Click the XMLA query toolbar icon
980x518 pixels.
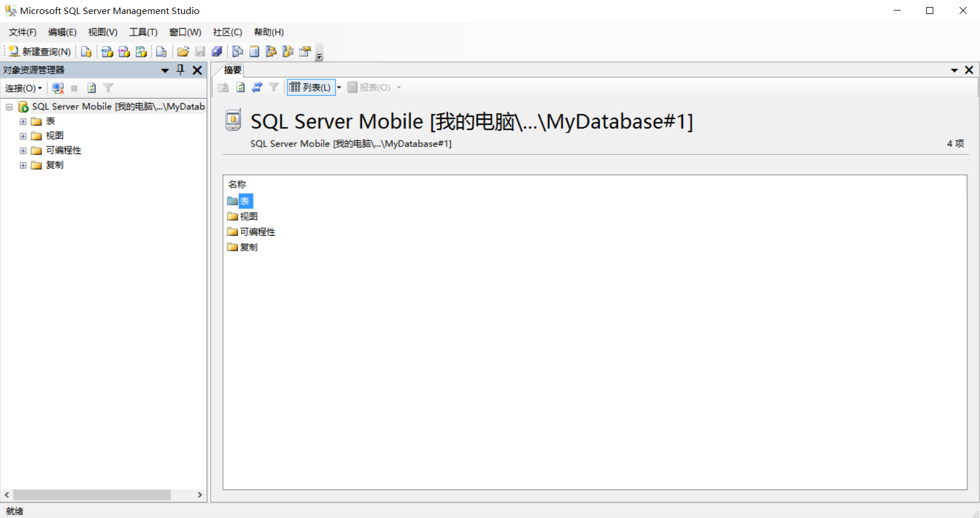pos(141,52)
